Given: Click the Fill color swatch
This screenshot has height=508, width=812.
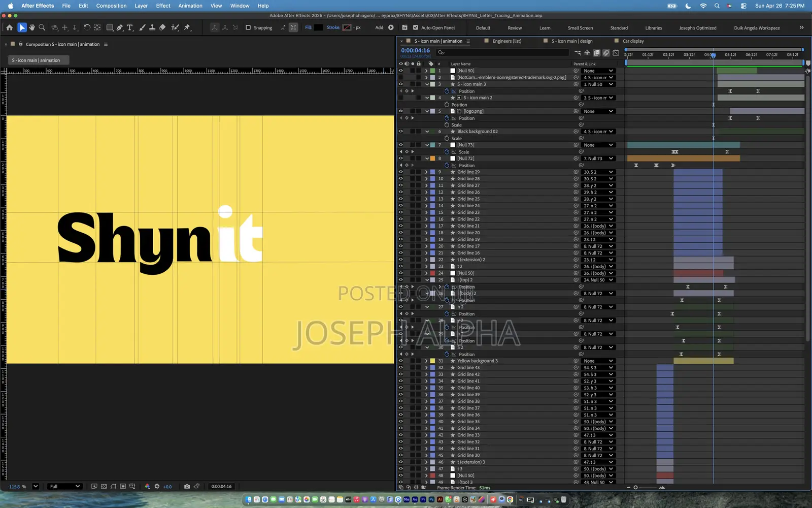Looking at the screenshot, I should coord(318,27).
